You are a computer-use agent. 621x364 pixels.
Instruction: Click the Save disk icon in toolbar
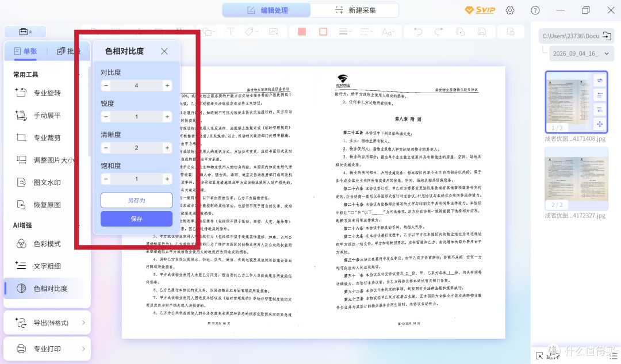tap(482, 32)
